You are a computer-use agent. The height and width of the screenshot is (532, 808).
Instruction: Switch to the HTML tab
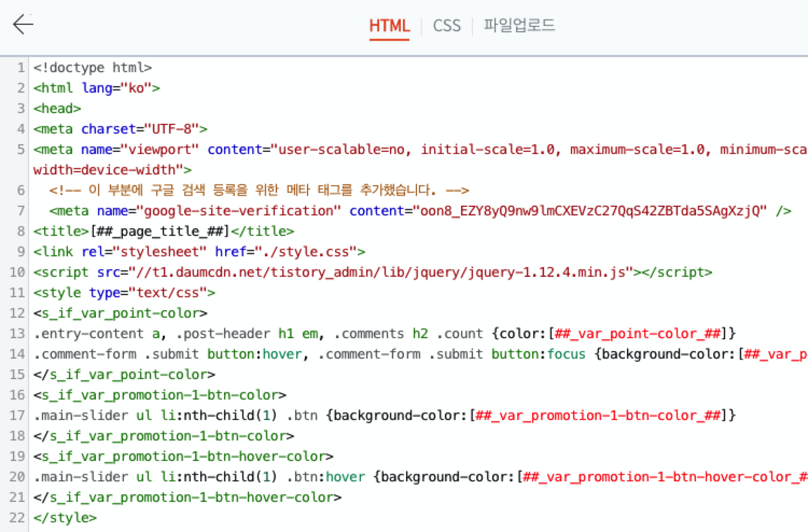click(389, 25)
